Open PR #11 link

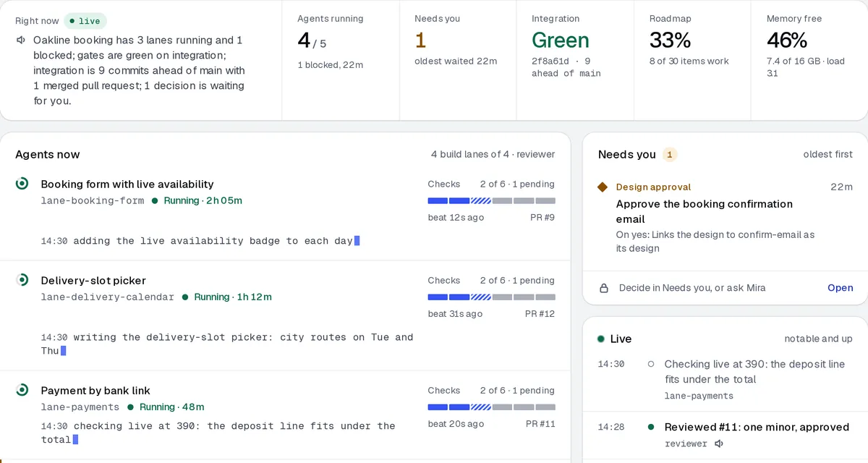pos(540,423)
